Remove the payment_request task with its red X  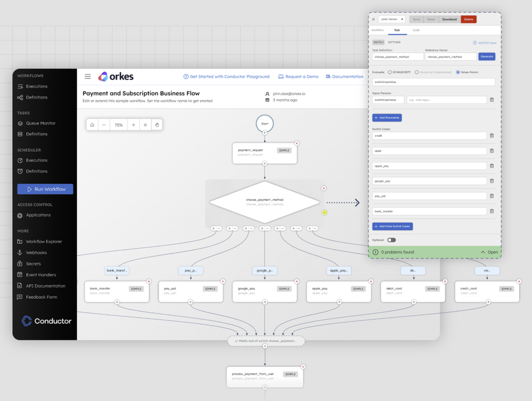click(297, 143)
